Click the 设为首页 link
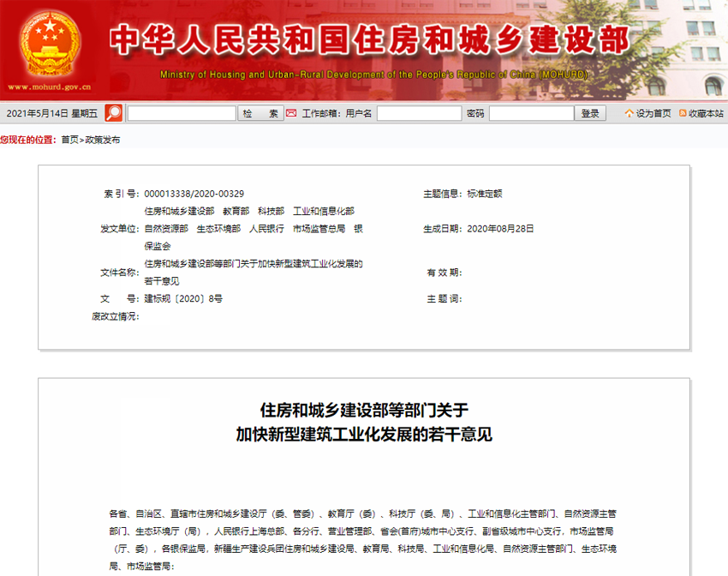The height and width of the screenshot is (576, 728). coord(653,113)
